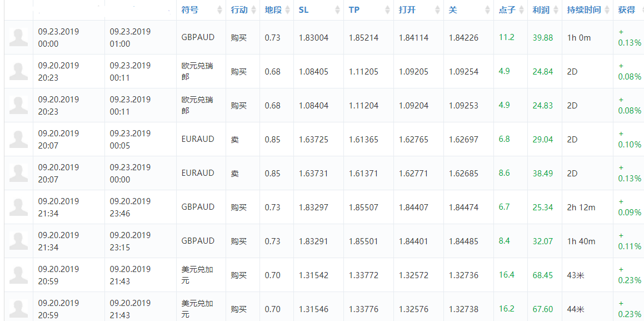The height and width of the screenshot is (321, 644).
Task: Select the 68.45 profit cell
Action: point(543,275)
